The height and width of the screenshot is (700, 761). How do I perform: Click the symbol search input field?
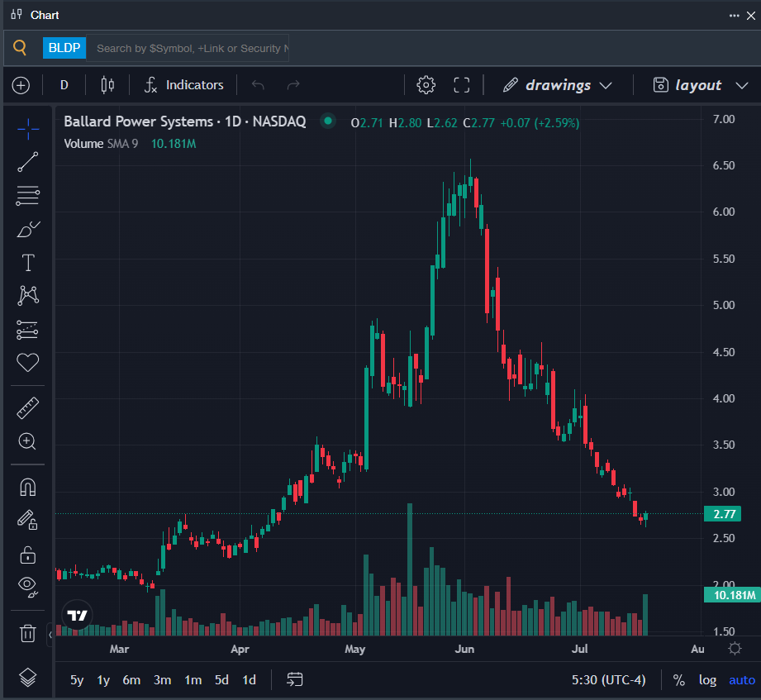tap(188, 48)
